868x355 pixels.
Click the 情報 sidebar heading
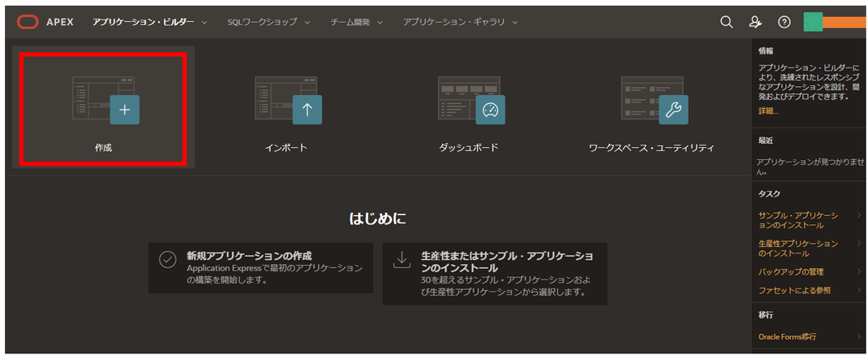click(x=766, y=51)
